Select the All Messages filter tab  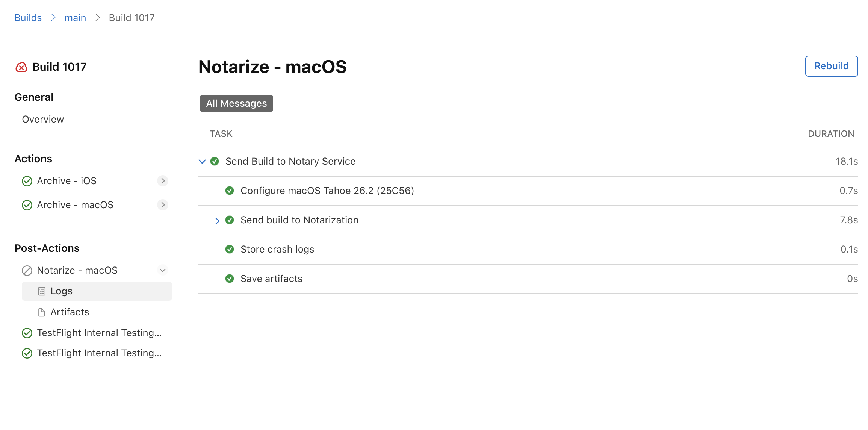pos(236,103)
